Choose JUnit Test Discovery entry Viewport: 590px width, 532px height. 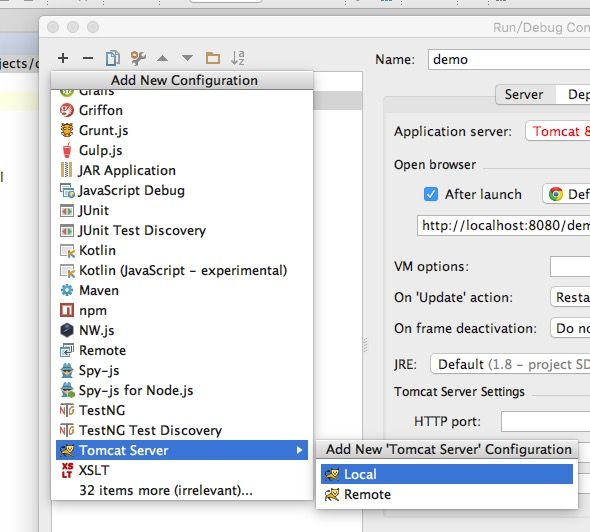click(182, 230)
